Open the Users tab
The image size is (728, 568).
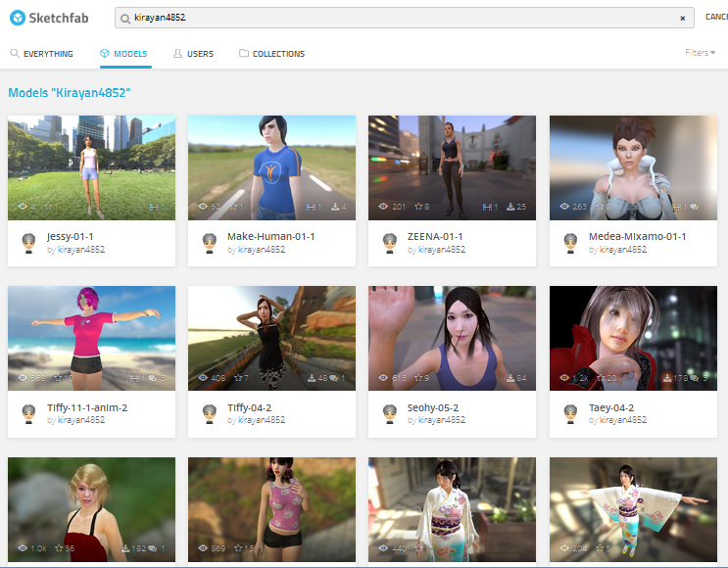[x=194, y=54]
